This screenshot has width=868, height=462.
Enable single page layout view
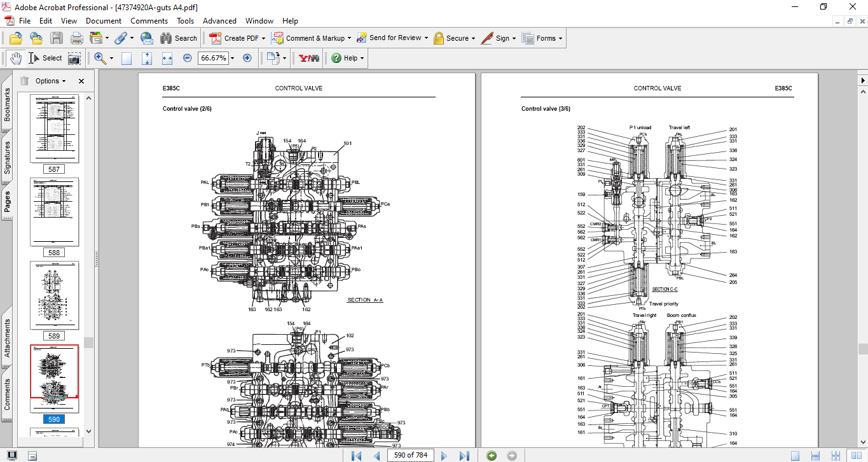[x=795, y=455]
